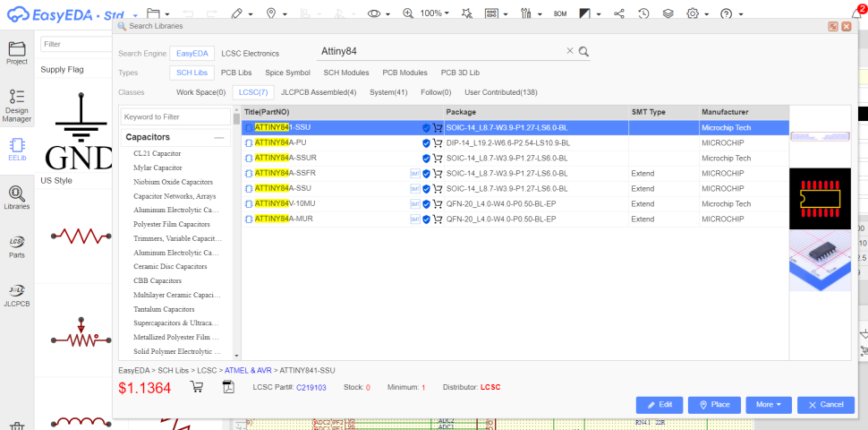The height and width of the screenshot is (430, 868).
Task: Open Design Manager in left sidebar
Action: (x=17, y=106)
